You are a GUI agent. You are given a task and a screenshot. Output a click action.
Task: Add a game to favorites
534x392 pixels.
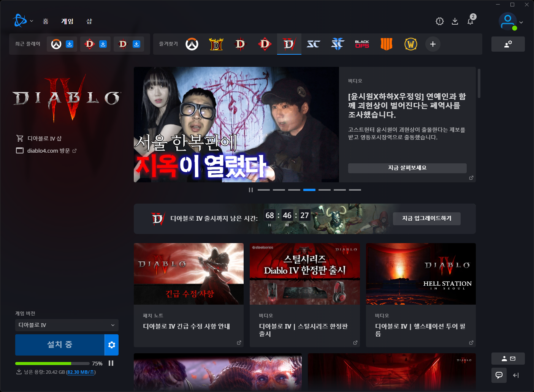click(x=433, y=44)
